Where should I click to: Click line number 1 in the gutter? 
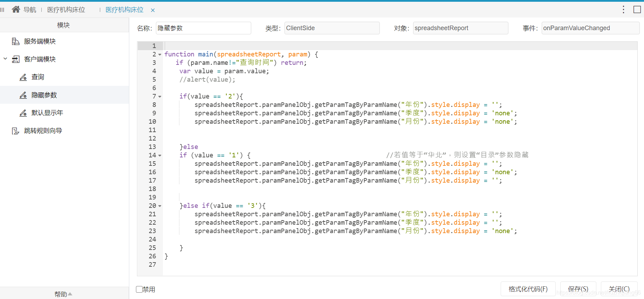154,46
